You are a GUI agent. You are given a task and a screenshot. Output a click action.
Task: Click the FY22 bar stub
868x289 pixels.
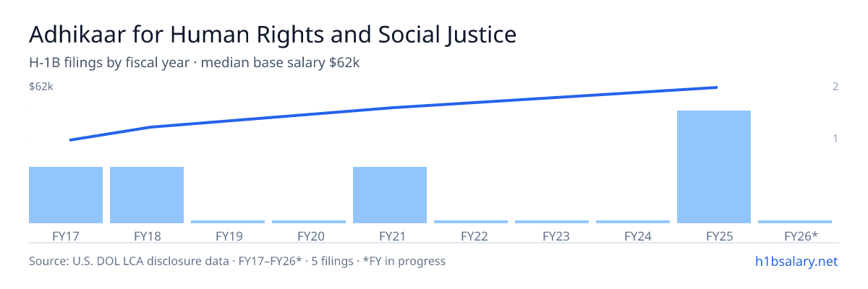471,222
